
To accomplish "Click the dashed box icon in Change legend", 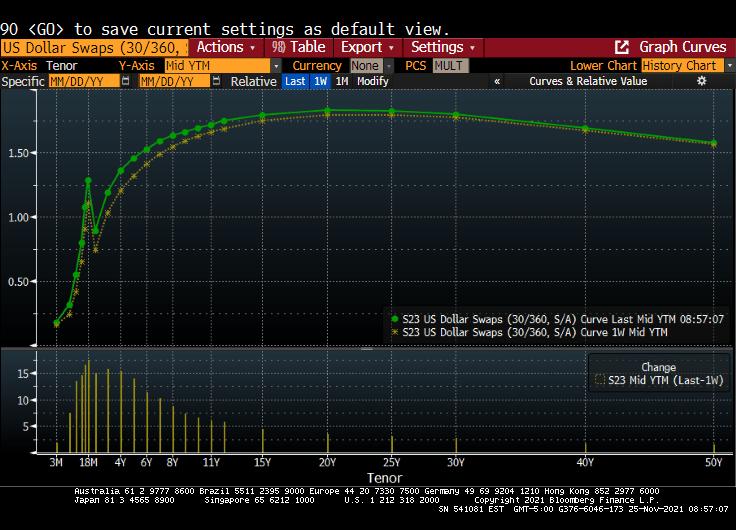I will coord(600,380).
